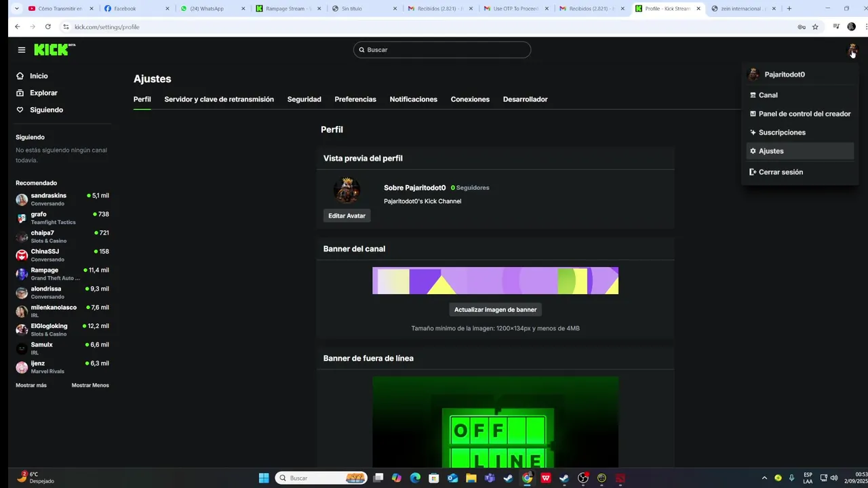The height and width of the screenshot is (488, 868).
Task: Open alondrissa recommended channel
Action: [62, 292]
